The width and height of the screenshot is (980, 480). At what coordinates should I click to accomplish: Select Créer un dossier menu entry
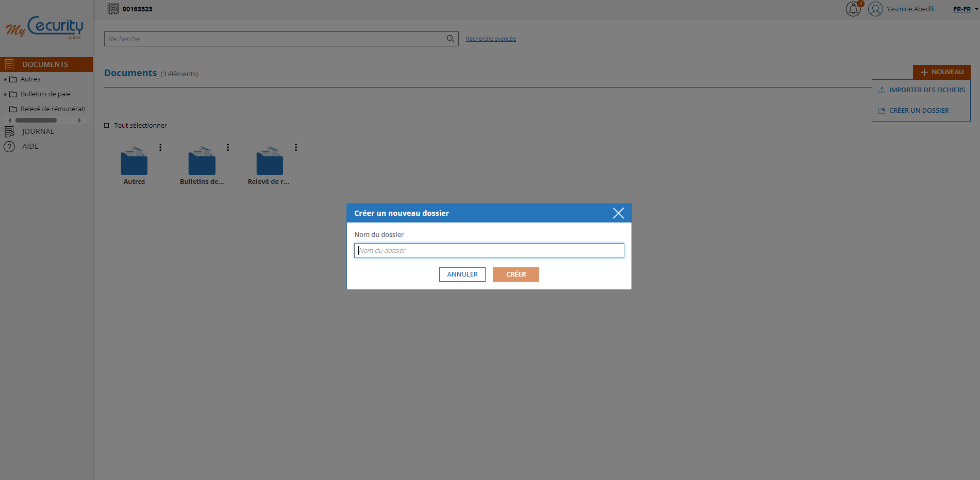[x=919, y=111]
